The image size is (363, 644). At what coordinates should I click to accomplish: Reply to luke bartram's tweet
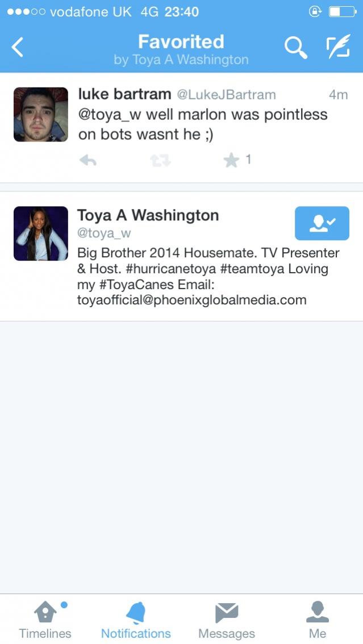tap(88, 160)
